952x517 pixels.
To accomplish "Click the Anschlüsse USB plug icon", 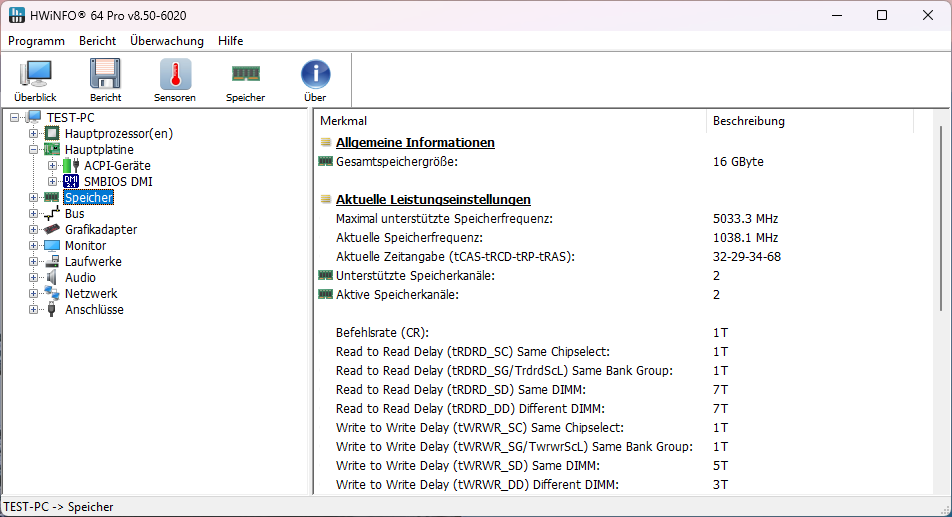I will pos(52,309).
